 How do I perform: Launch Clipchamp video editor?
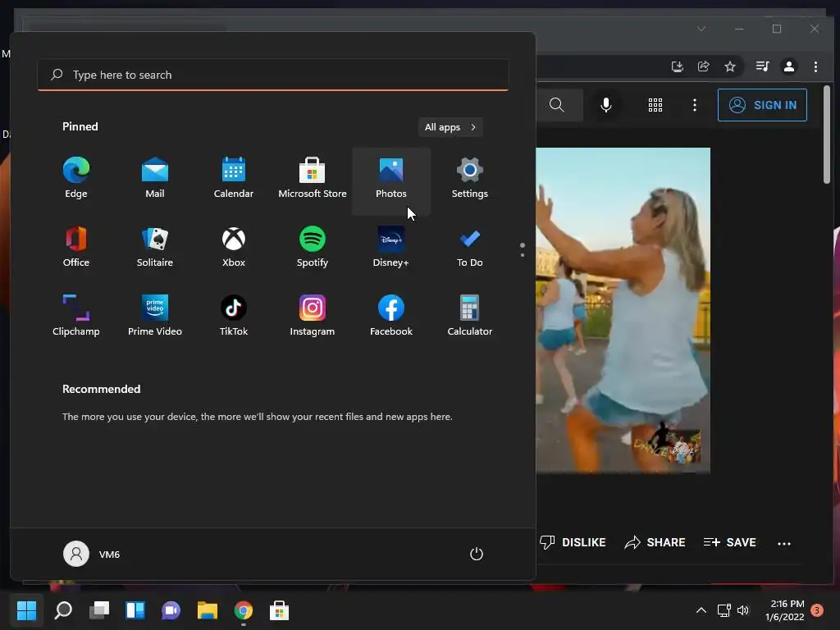[76, 317]
